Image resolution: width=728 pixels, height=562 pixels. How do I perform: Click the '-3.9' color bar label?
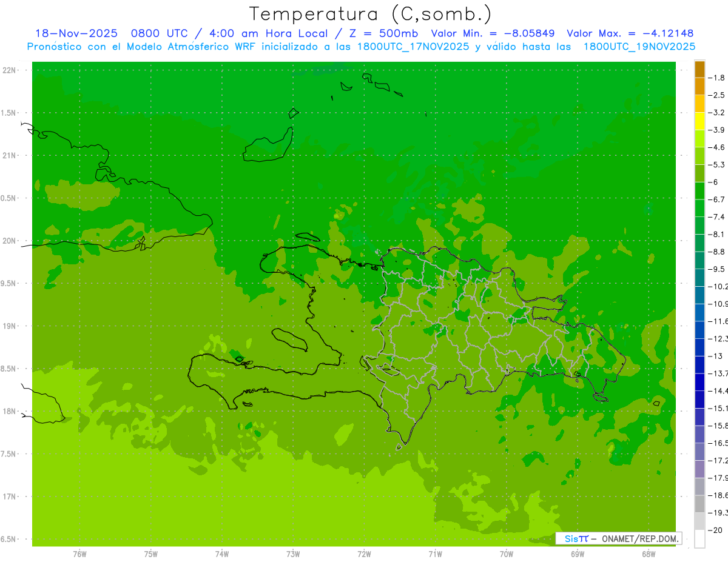717,130
